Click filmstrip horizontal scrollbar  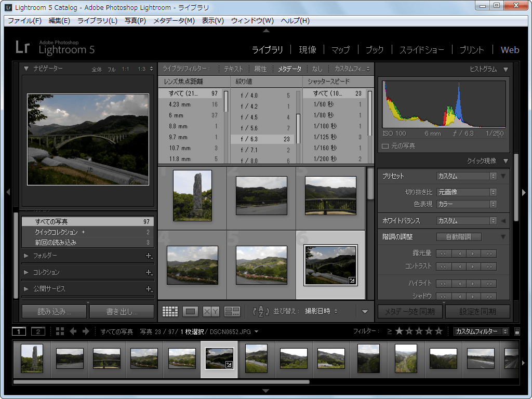(x=161, y=382)
